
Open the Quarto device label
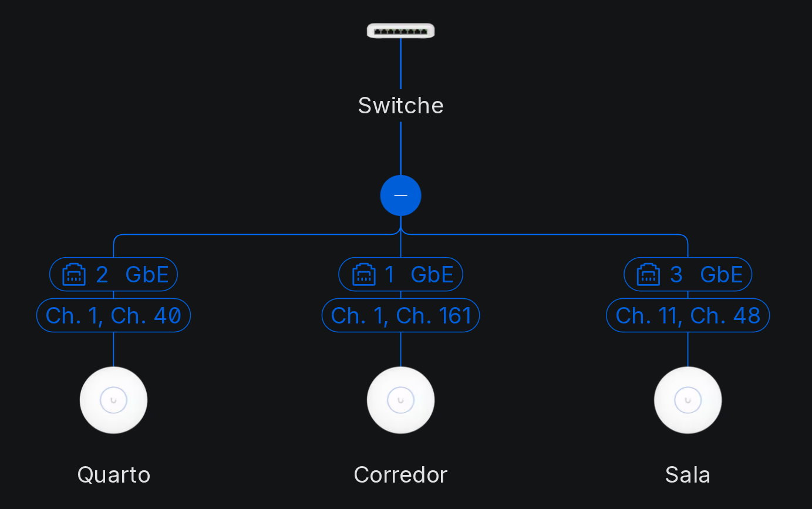(x=113, y=474)
